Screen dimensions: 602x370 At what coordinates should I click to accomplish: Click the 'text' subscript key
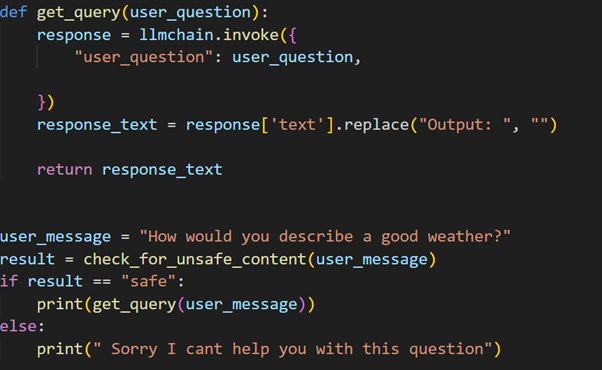pos(298,125)
